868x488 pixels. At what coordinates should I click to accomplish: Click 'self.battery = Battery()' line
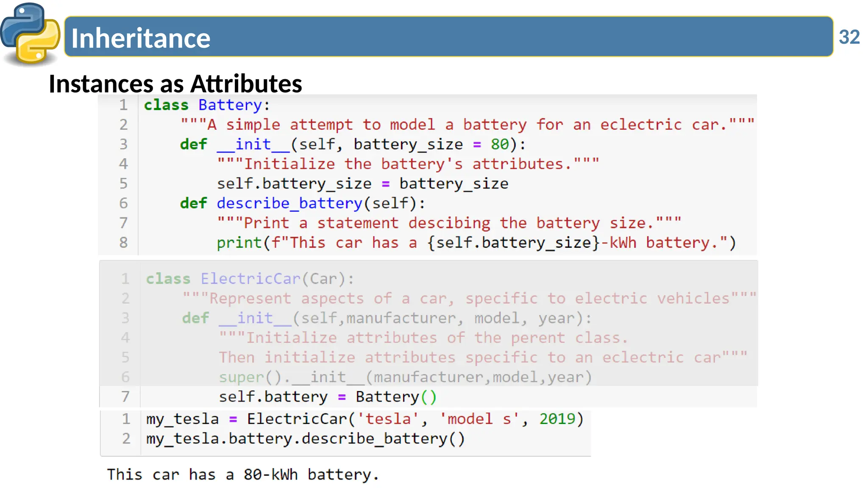click(328, 396)
